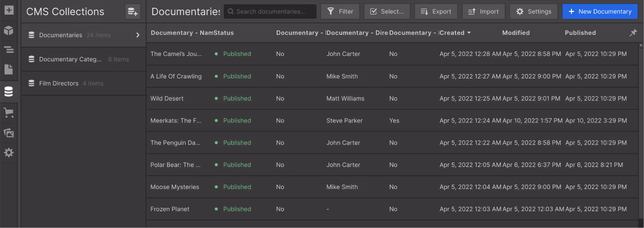Click the Export button

click(436, 11)
